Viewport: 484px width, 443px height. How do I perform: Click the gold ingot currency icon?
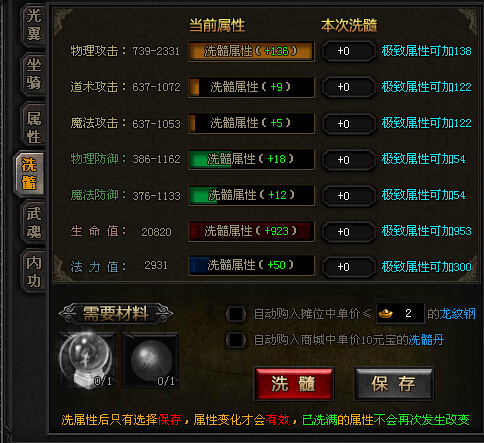coord(386,313)
